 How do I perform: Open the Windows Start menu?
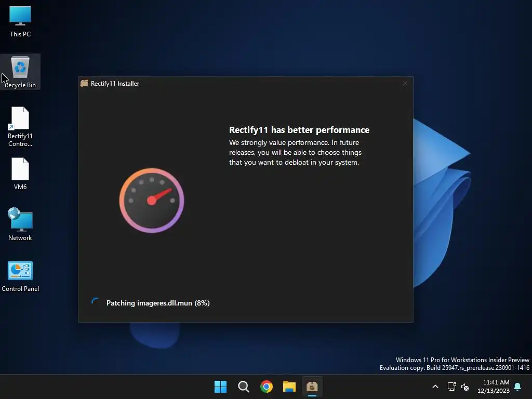(220, 387)
